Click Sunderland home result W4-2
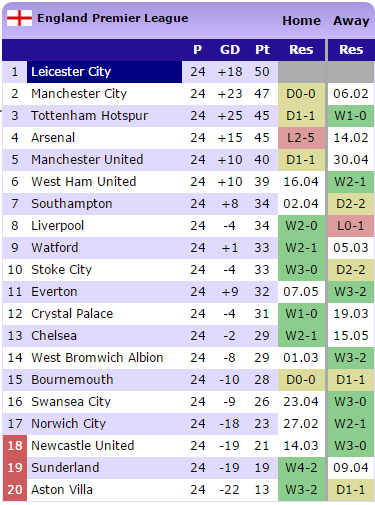Viewport: 375px width, 505px height. click(x=301, y=468)
